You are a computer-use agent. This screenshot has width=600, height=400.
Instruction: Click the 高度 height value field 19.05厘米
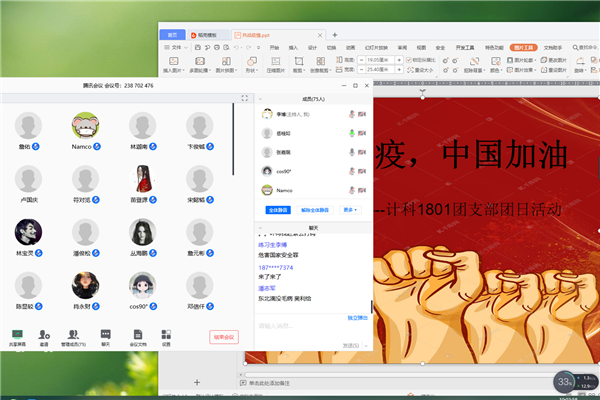click(x=380, y=60)
